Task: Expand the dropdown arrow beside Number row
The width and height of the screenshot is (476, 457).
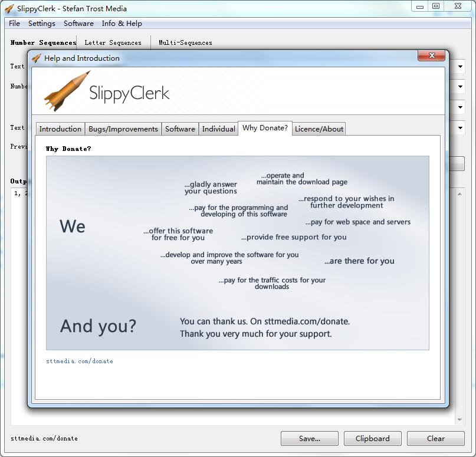Action: click(x=460, y=87)
